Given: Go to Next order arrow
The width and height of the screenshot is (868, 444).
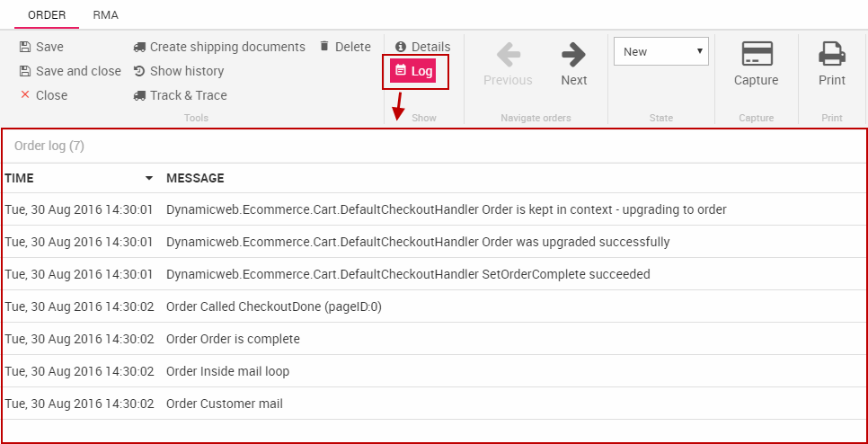Looking at the screenshot, I should [573, 55].
